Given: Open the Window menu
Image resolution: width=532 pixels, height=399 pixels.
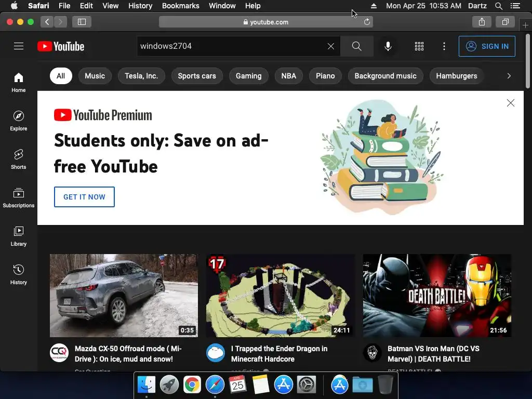Looking at the screenshot, I should [x=222, y=6].
